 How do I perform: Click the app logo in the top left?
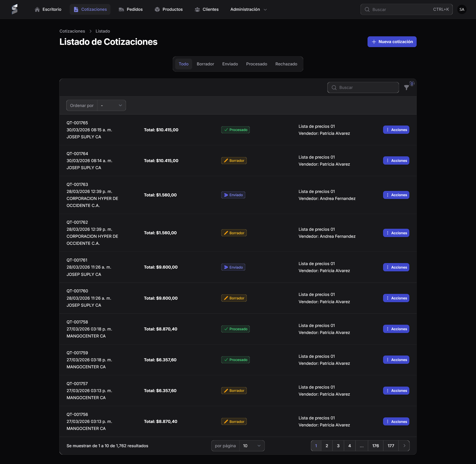tap(15, 9)
